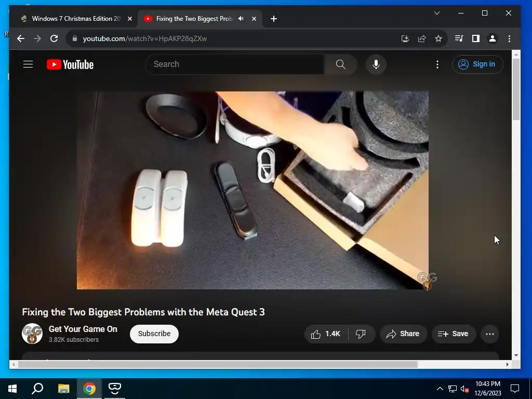Click the address bar URL
Image resolution: width=532 pixels, height=399 pixels.
pos(145,38)
